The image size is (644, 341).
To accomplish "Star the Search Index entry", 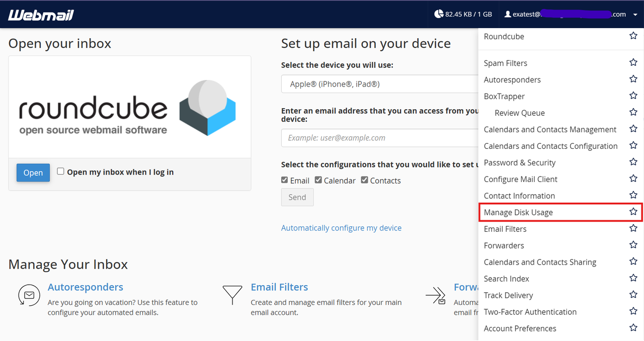I will point(633,278).
